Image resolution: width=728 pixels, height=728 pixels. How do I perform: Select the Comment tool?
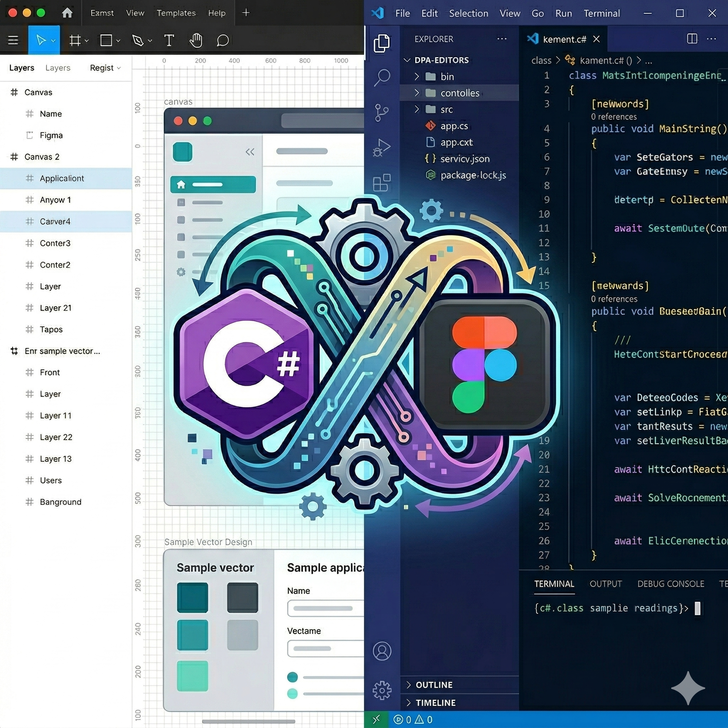(223, 40)
